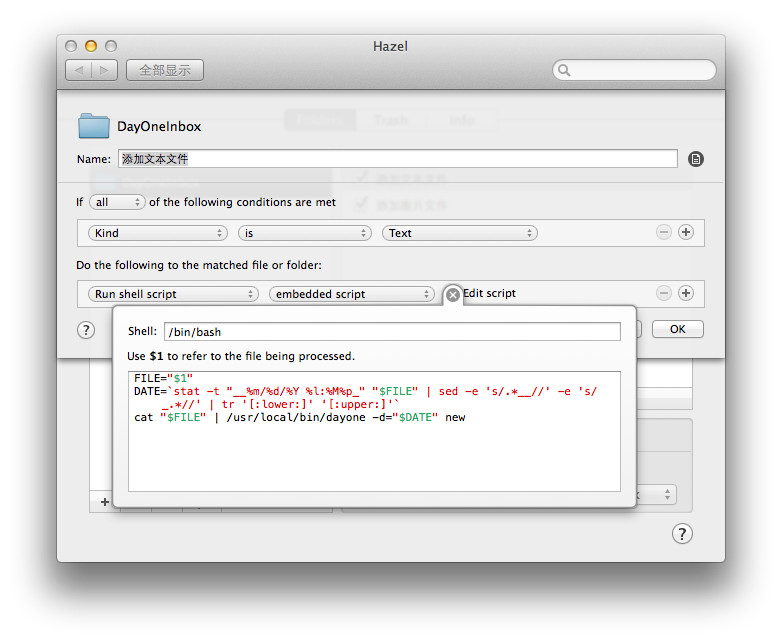The height and width of the screenshot is (641, 782).
Task: Add a new condition with plus button
Action: tap(686, 232)
